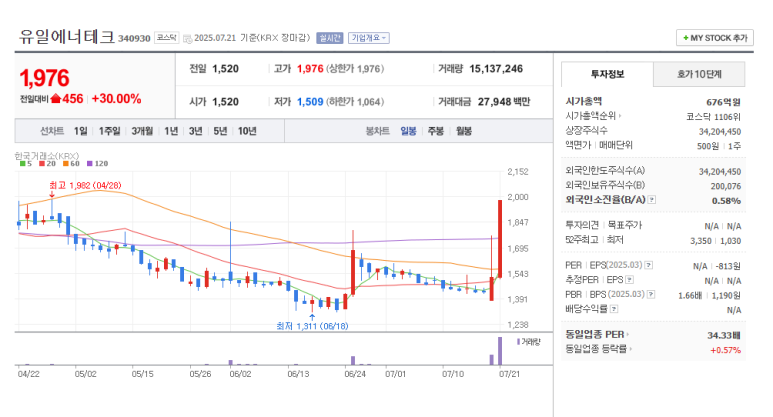Click the 최고 1,982 (04/28) chart marker

click(x=85, y=185)
